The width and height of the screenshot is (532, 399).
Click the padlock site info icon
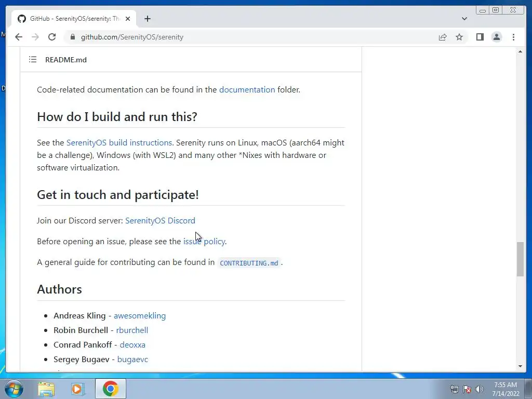pos(72,37)
